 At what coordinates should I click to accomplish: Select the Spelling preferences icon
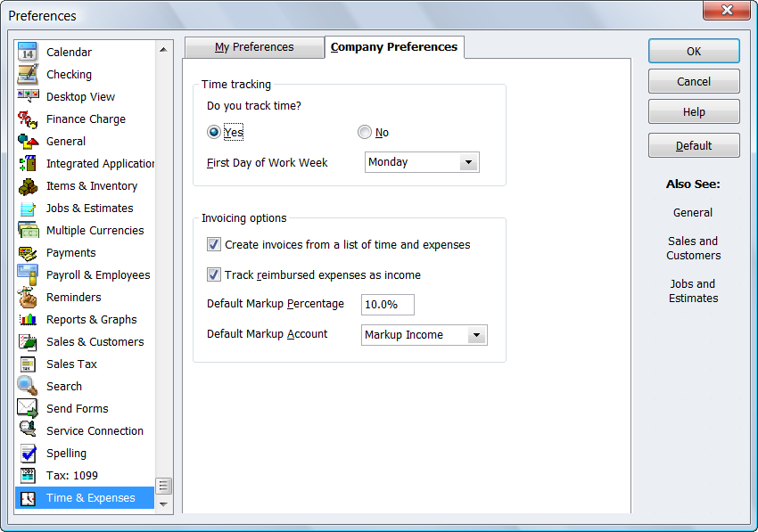point(28,453)
